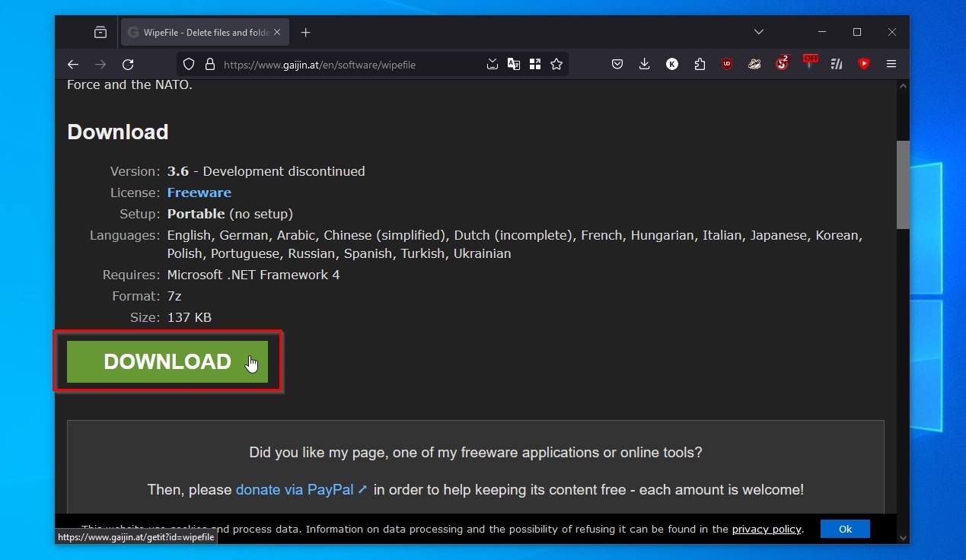Click the scrollbar down arrow
The width and height of the screenshot is (966, 560).
point(903,537)
